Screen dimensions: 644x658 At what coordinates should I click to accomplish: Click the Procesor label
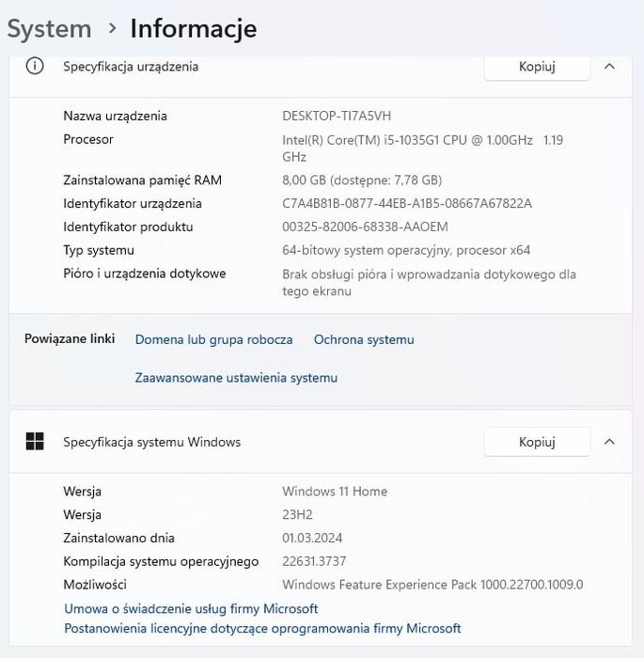tap(88, 139)
